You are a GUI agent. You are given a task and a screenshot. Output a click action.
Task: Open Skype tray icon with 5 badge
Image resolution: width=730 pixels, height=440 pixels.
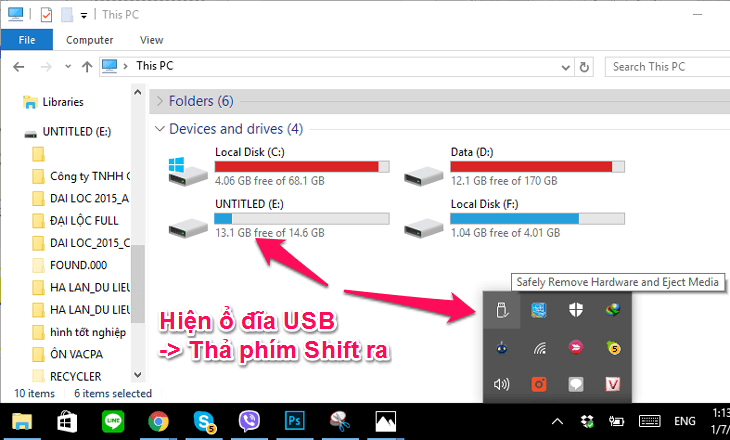[x=613, y=348]
